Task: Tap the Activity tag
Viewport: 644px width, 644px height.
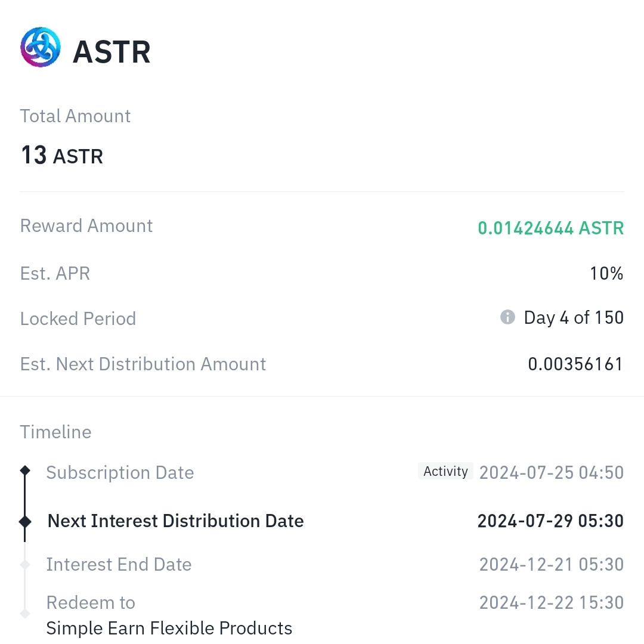Action: point(445,472)
